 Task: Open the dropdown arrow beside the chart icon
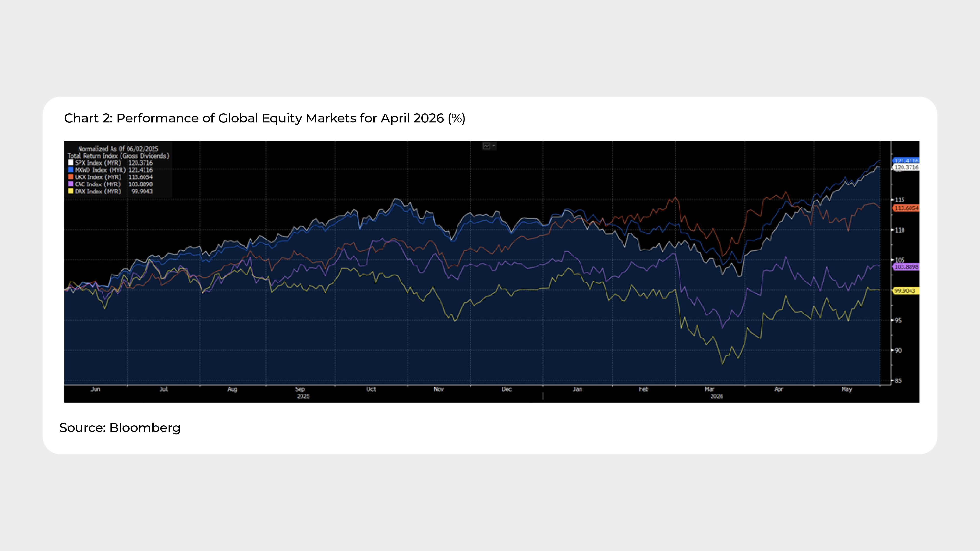point(494,146)
